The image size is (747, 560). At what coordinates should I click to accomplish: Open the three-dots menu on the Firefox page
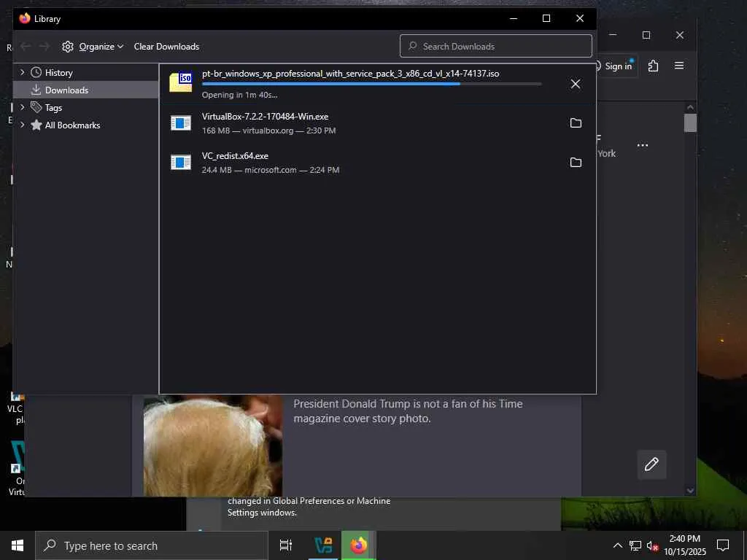coord(643,145)
